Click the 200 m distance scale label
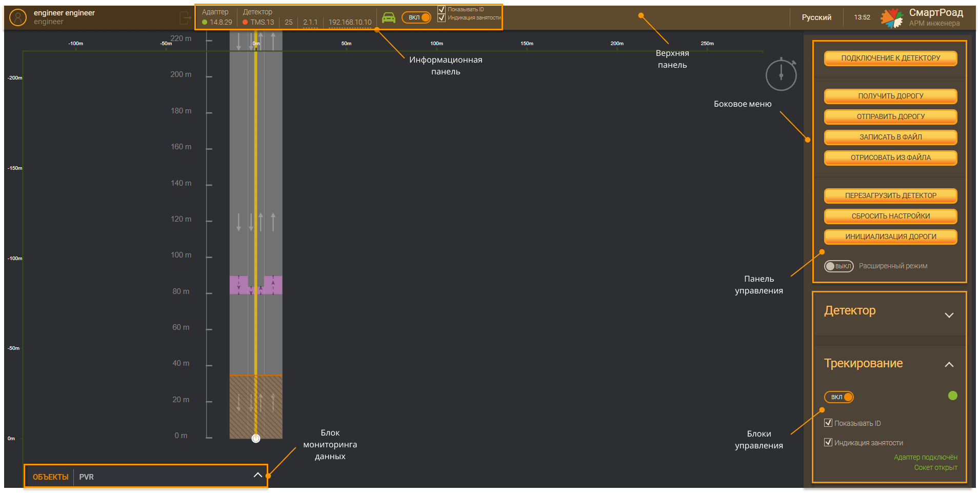980x493 pixels. [x=181, y=74]
